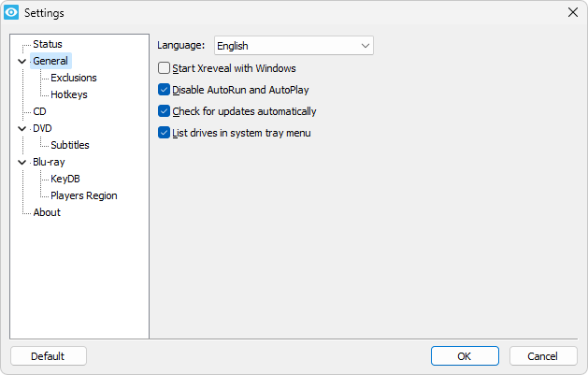The width and height of the screenshot is (588, 375).
Task: Select the CD settings item
Action: click(x=39, y=111)
